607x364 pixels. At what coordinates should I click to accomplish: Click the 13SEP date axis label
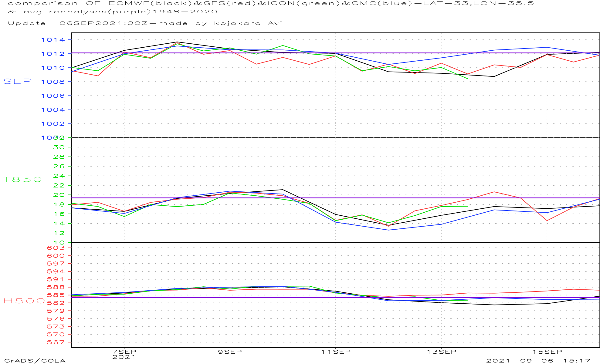[x=441, y=352]
